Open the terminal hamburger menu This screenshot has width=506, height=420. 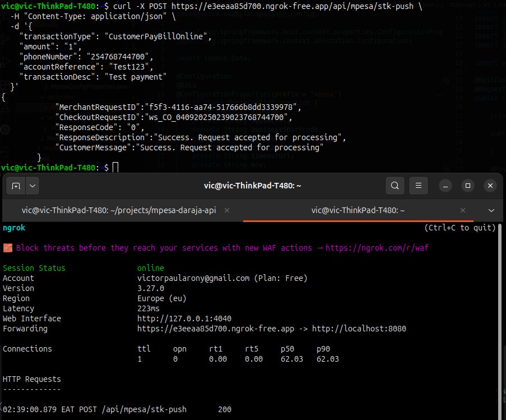coord(419,186)
